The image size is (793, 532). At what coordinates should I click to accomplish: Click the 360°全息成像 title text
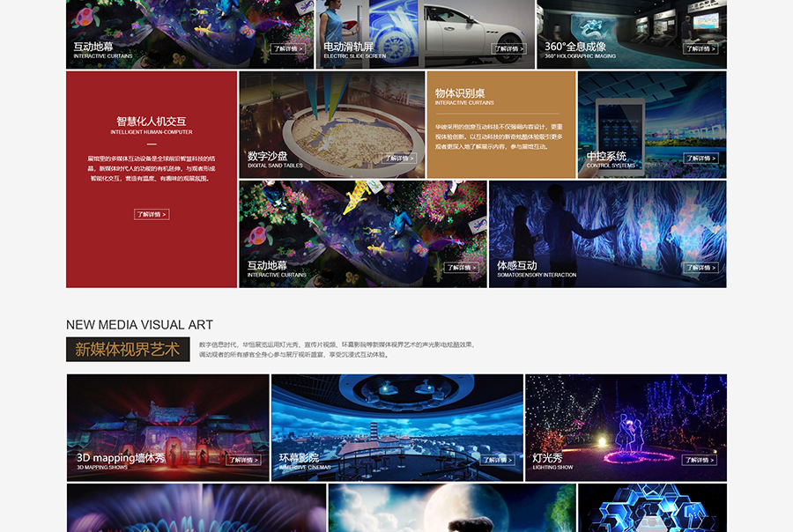click(x=574, y=47)
